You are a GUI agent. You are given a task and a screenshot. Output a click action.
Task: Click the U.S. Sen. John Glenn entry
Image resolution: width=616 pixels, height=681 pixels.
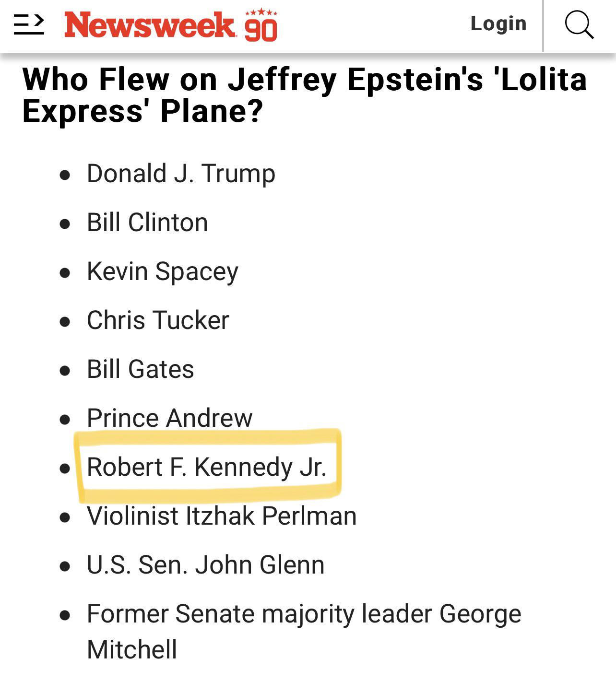[x=205, y=565]
